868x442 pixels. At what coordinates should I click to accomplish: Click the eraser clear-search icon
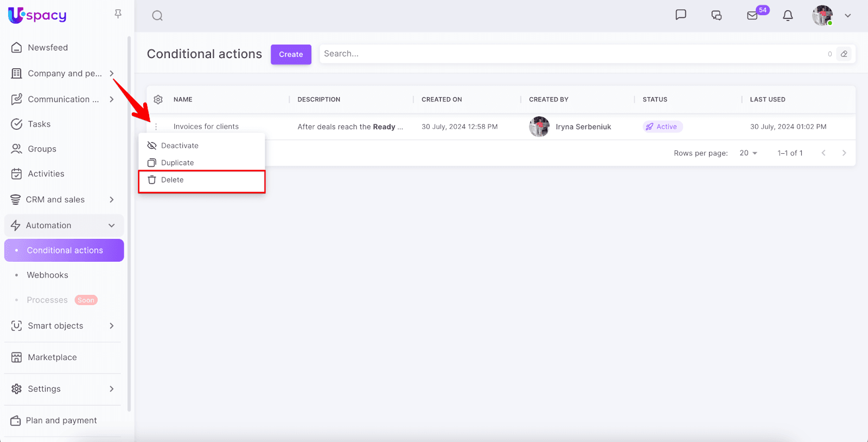[x=844, y=54]
